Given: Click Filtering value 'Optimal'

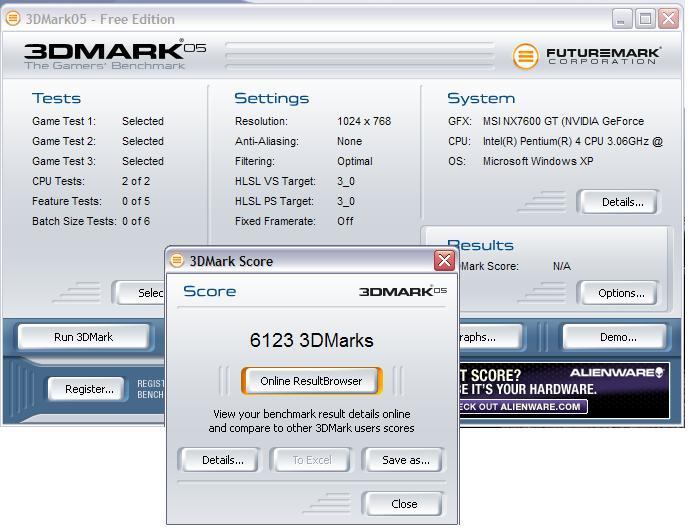Looking at the screenshot, I should [355, 161].
